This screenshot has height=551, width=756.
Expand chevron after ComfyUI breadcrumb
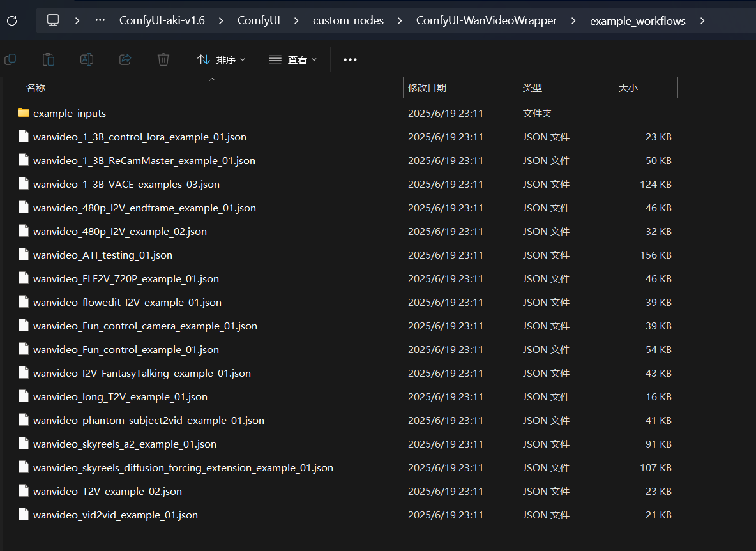(x=296, y=20)
